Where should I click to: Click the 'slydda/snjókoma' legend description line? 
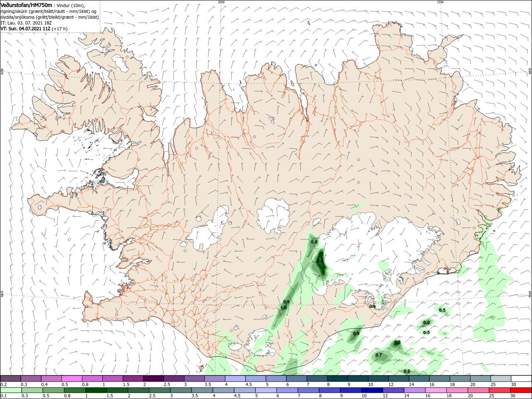click(49, 17)
